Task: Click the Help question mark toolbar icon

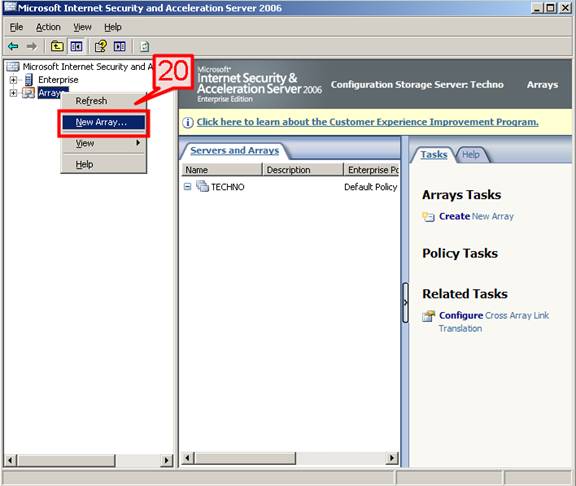Action: 100,46
